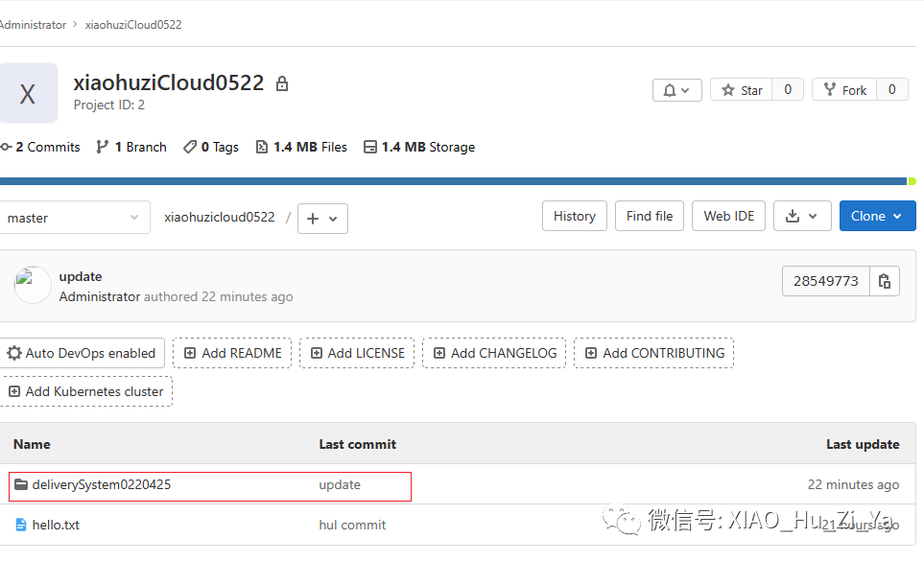
Task: Expand the Clone dropdown
Action: tap(877, 216)
